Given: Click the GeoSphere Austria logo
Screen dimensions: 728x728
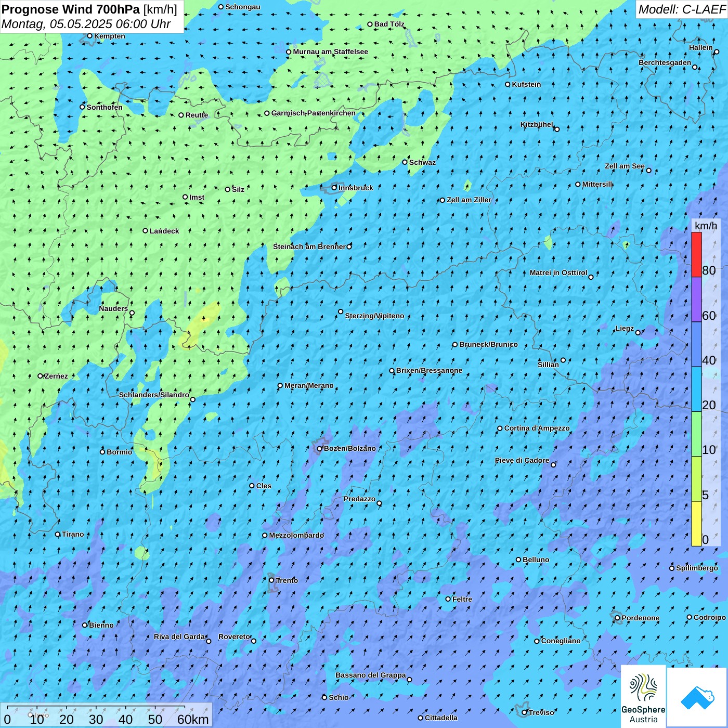Looking at the screenshot, I should click(x=643, y=696).
